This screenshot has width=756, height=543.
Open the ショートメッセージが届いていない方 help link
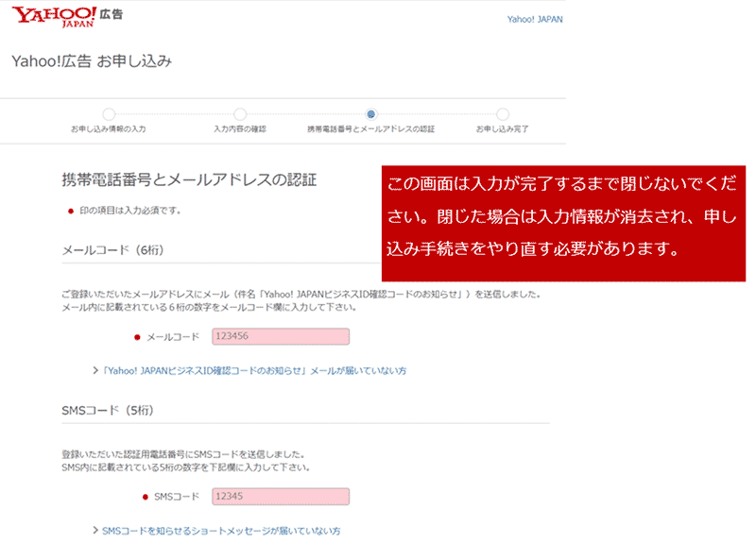coord(221,531)
